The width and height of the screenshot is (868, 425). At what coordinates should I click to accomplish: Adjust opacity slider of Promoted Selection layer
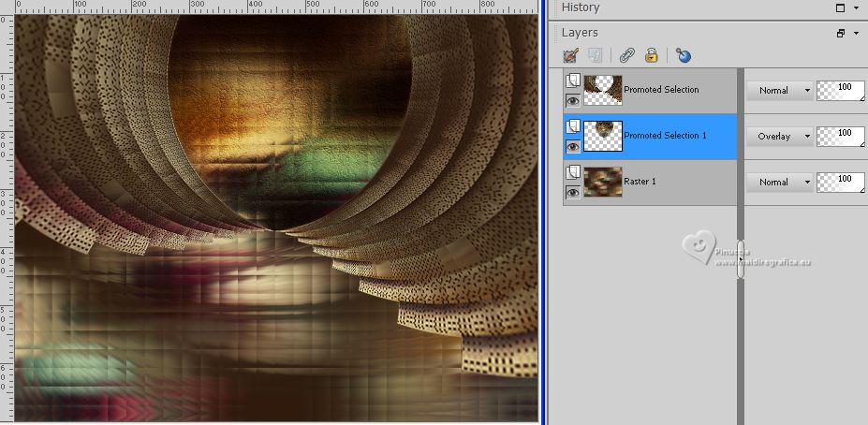click(841, 90)
